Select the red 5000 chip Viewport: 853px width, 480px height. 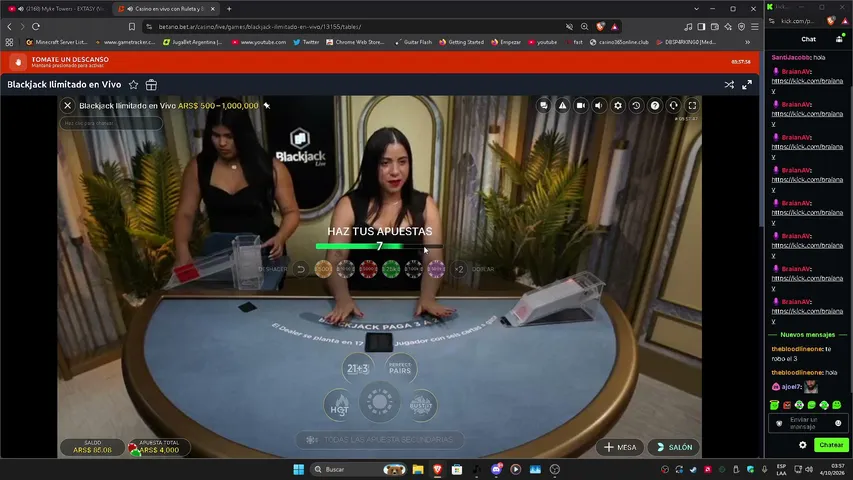[368, 269]
